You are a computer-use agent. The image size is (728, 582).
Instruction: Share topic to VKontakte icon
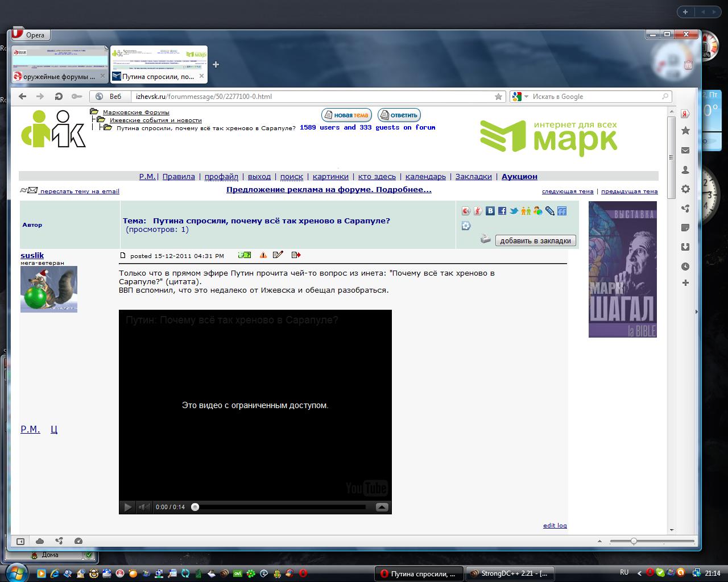pyautogui.click(x=490, y=211)
